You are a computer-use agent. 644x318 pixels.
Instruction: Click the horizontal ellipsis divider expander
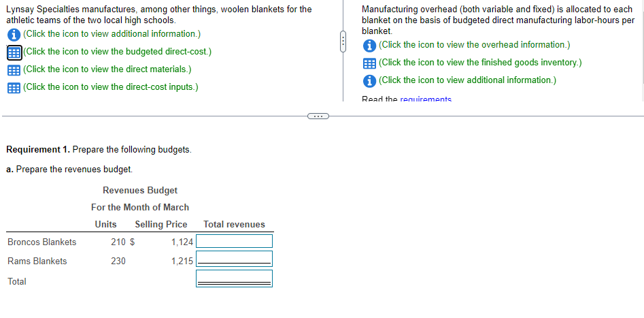(x=318, y=116)
